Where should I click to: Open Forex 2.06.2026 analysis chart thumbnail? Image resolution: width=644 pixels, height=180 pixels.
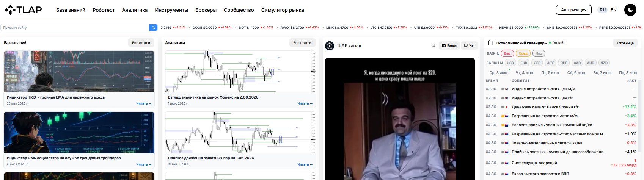(240, 72)
